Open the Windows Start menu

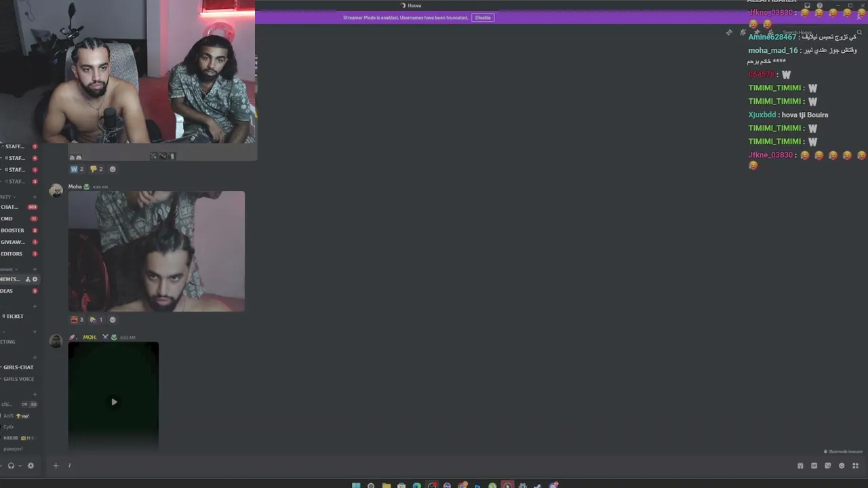pyautogui.click(x=356, y=485)
